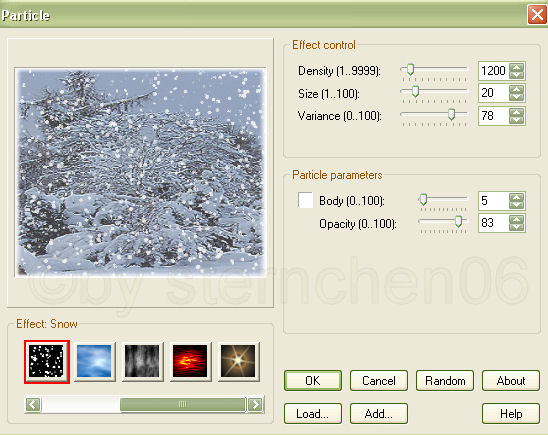This screenshot has height=435, width=548.
Task: Click the effects list left scroll arrow
Action: (33, 405)
